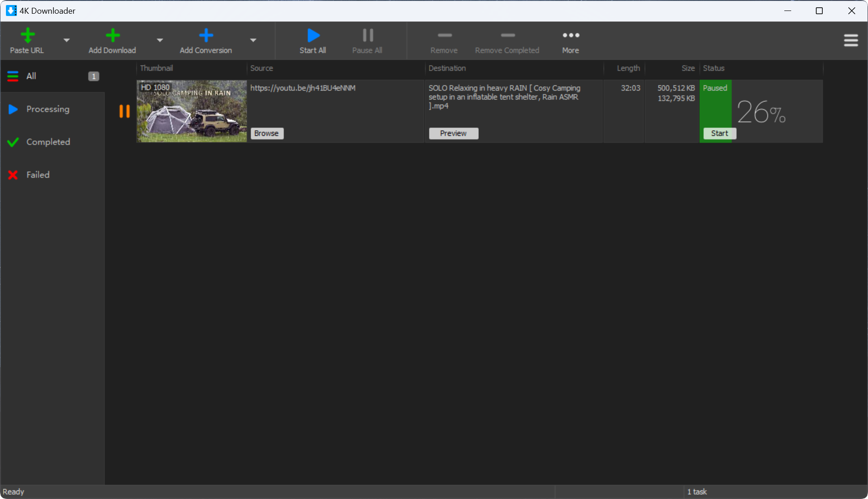Open the hamburger main menu

(851, 41)
